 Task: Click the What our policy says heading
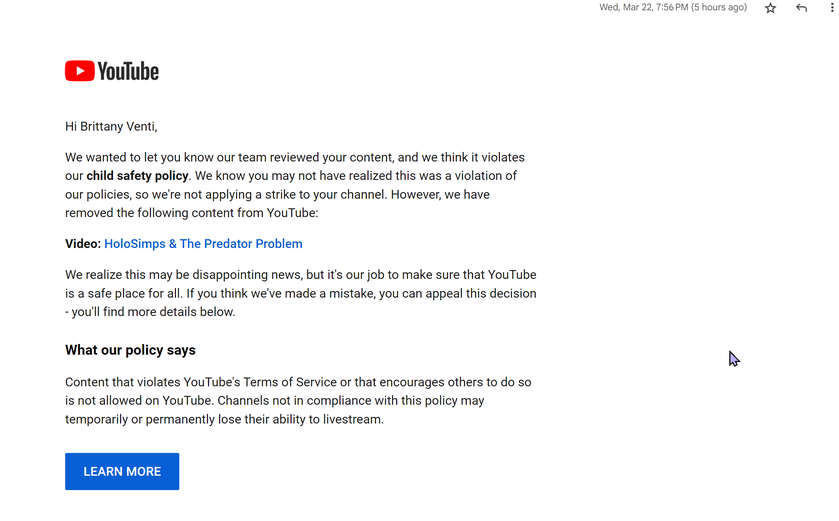coord(131,350)
